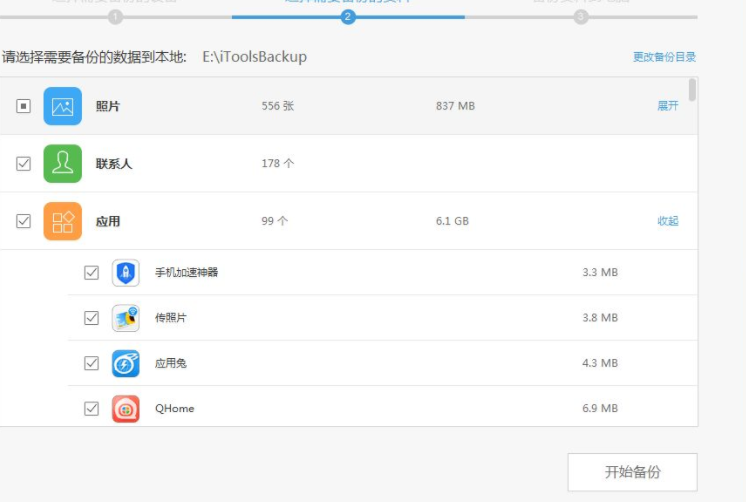Uncheck the Contacts (联系人) checkbox

[24, 164]
